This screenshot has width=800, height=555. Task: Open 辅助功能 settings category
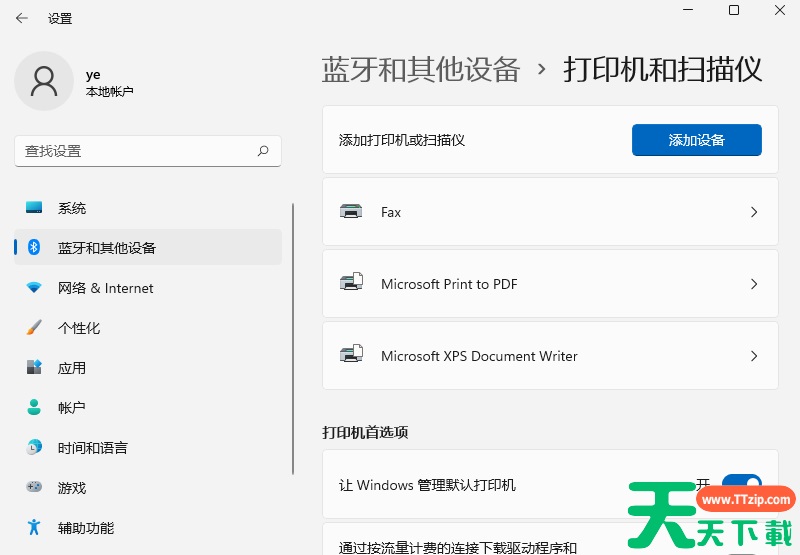(148, 527)
